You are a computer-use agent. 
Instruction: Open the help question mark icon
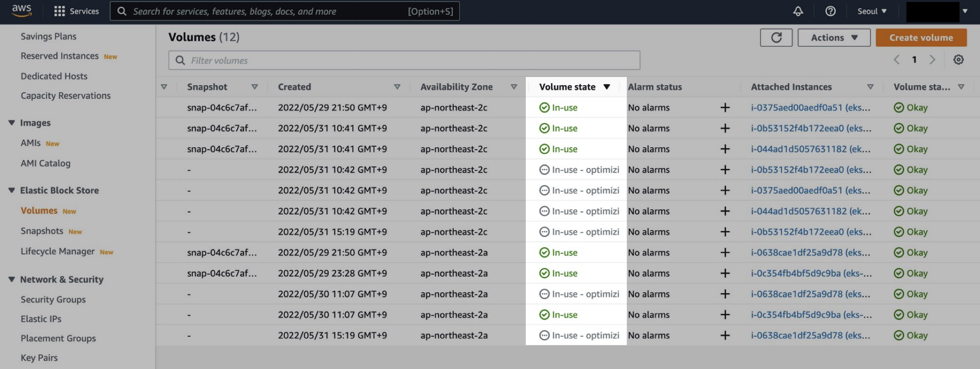pyautogui.click(x=830, y=11)
